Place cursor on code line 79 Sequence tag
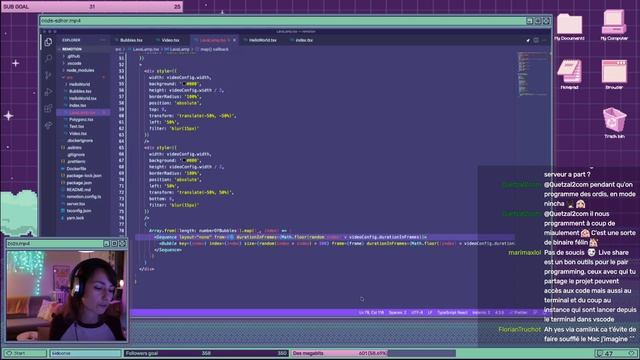 [x=165, y=237]
